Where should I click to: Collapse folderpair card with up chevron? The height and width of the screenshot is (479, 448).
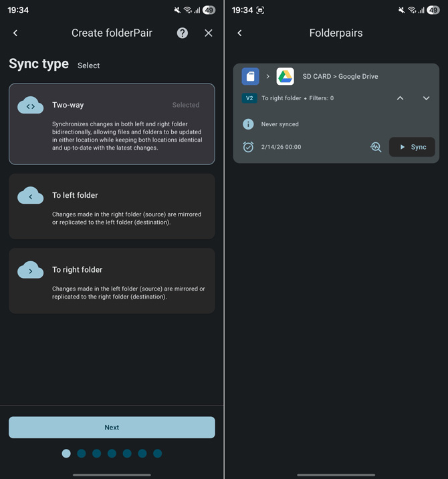coord(400,98)
